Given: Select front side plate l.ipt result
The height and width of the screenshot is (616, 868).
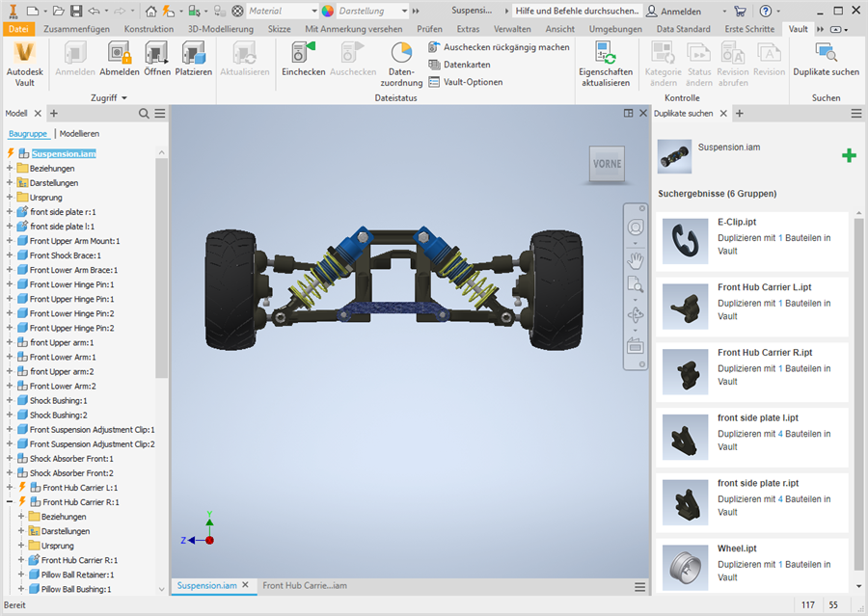Looking at the screenshot, I should click(x=751, y=438).
